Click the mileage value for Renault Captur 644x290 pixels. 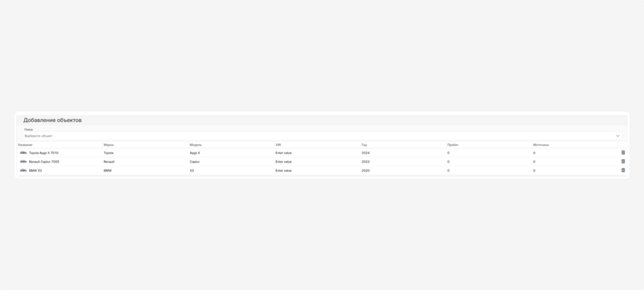click(448, 162)
